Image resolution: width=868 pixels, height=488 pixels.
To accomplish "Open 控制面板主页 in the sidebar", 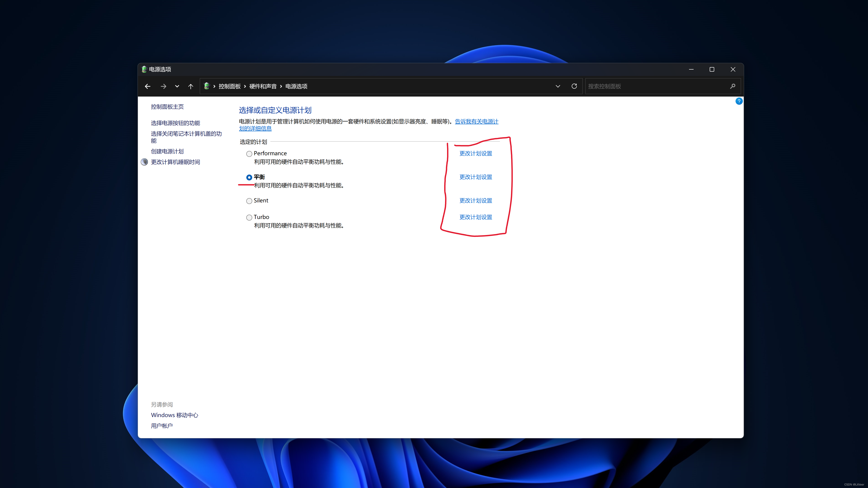I will coord(167,107).
